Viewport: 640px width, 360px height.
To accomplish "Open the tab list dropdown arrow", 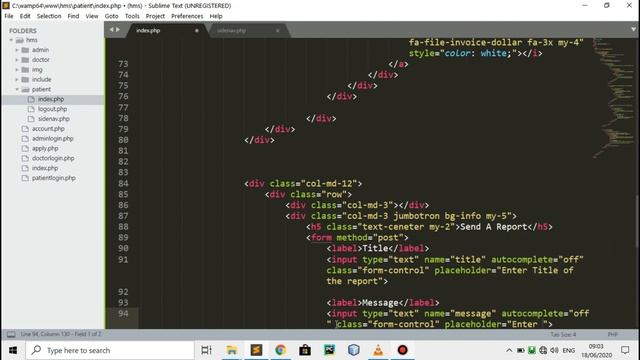I will point(633,29).
